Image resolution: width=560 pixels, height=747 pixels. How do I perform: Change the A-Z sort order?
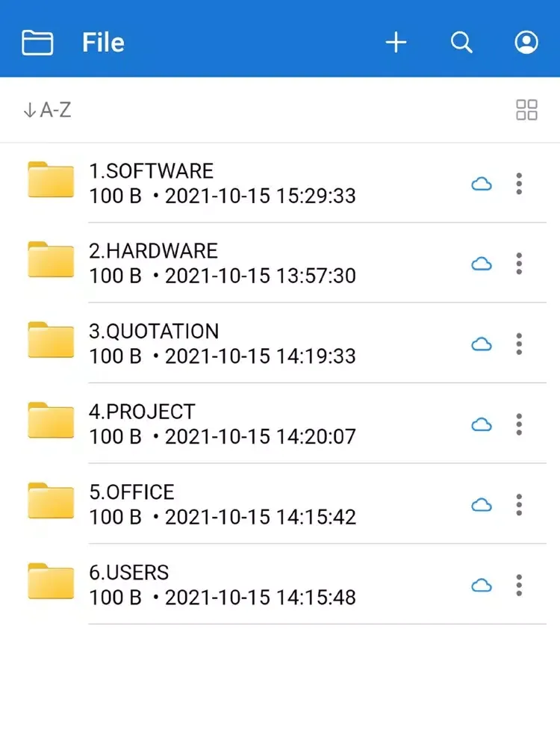[x=47, y=110]
